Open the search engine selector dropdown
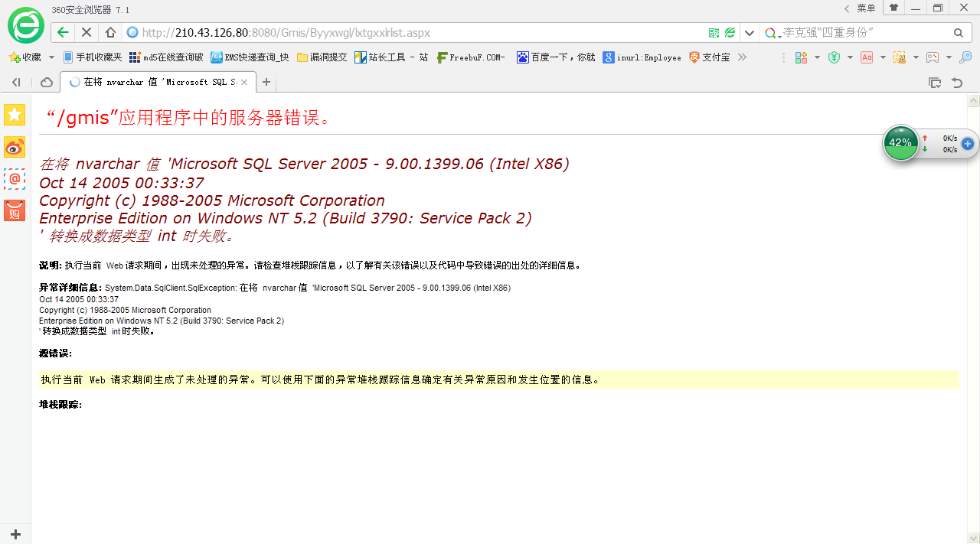 tap(772, 33)
